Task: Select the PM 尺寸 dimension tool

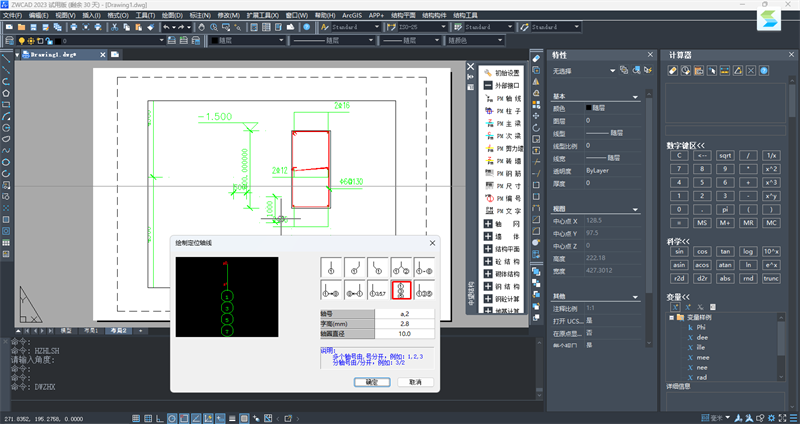Action: click(507, 185)
